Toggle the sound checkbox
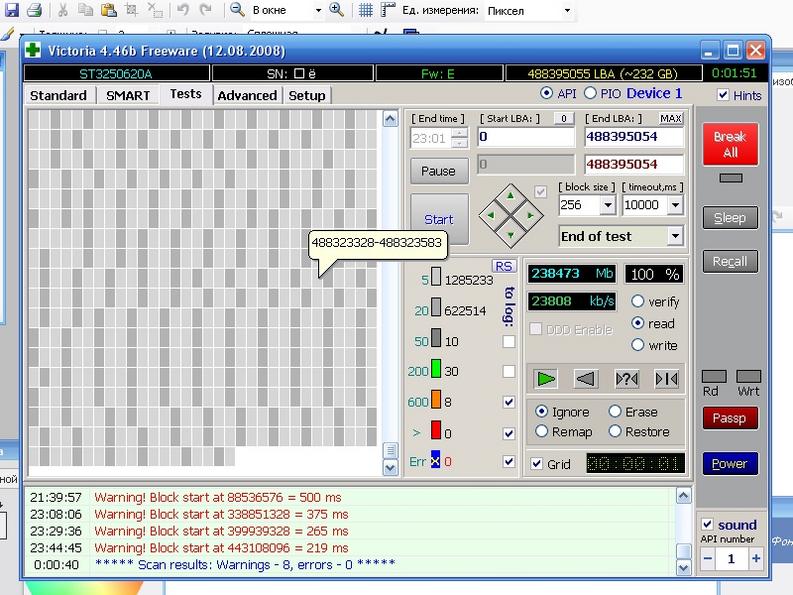The width and height of the screenshot is (793, 595). pos(707,524)
